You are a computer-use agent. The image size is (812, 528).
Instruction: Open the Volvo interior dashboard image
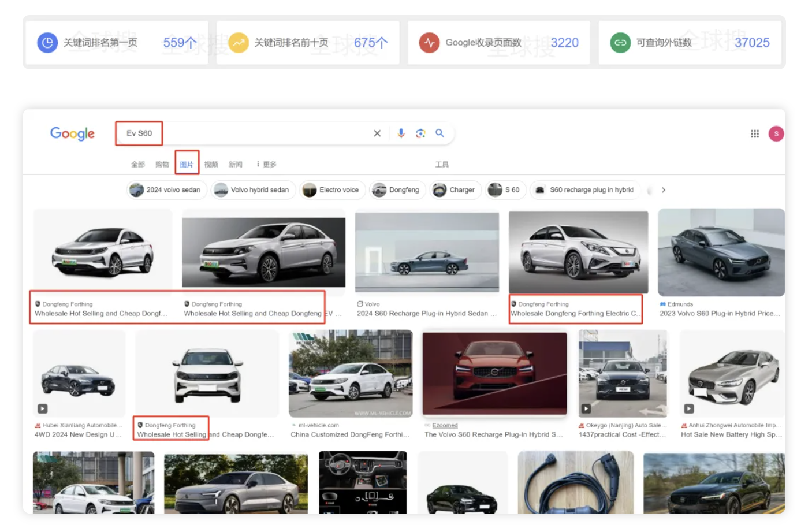(363, 482)
